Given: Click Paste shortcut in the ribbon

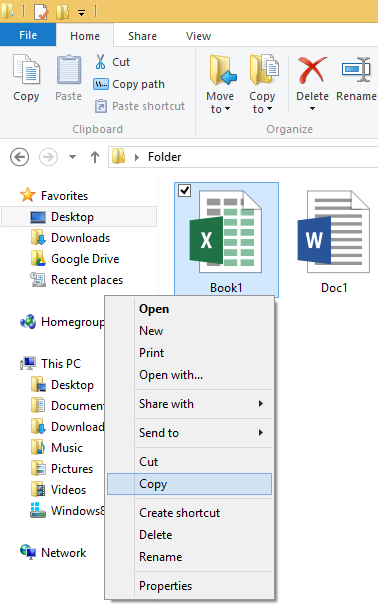Looking at the screenshot, I should point(140,106).
